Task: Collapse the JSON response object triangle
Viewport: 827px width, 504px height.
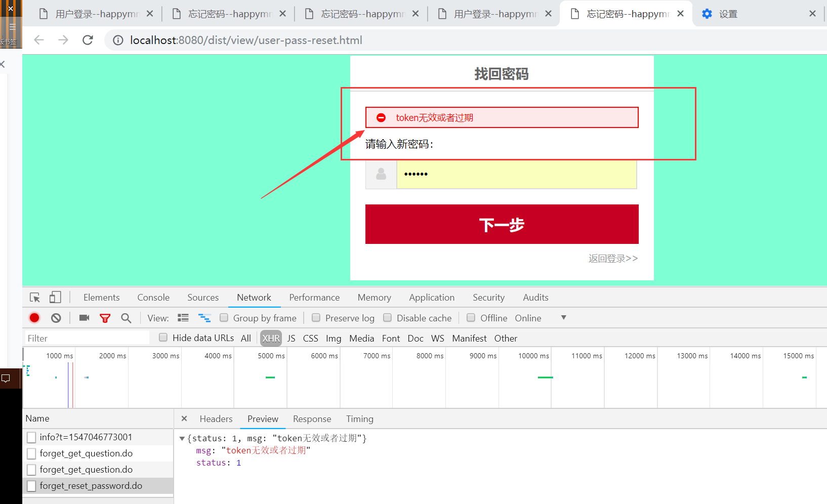Action: (182, 439)
